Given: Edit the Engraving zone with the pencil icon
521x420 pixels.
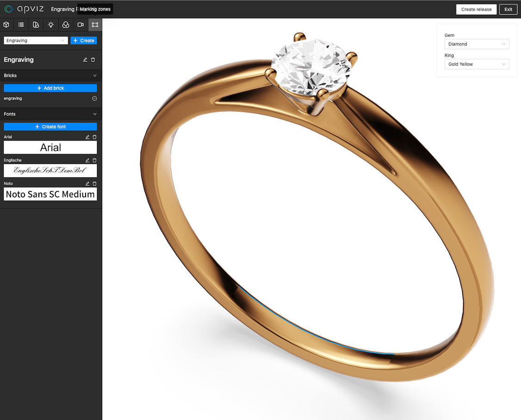Looking at the screenshot, I should point(85,59).
